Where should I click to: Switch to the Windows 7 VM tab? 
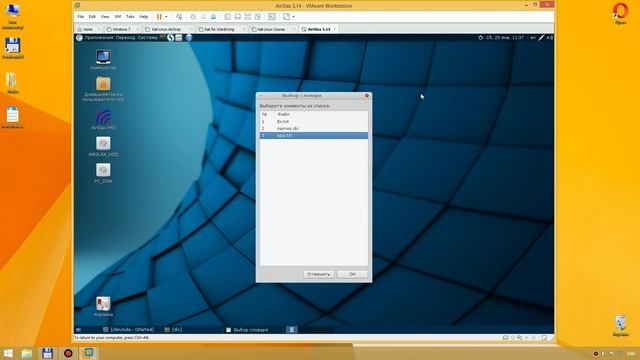coord(121,29)
